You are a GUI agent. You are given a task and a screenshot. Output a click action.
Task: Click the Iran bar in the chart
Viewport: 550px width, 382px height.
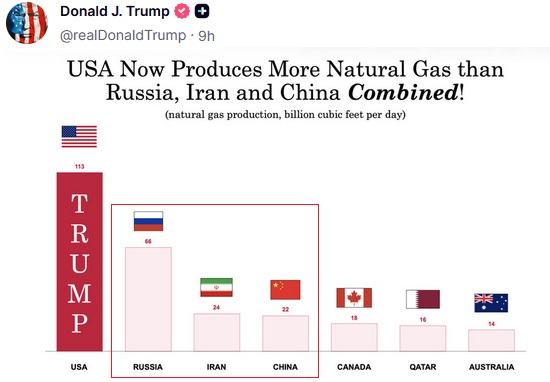[x=217, y=332]
